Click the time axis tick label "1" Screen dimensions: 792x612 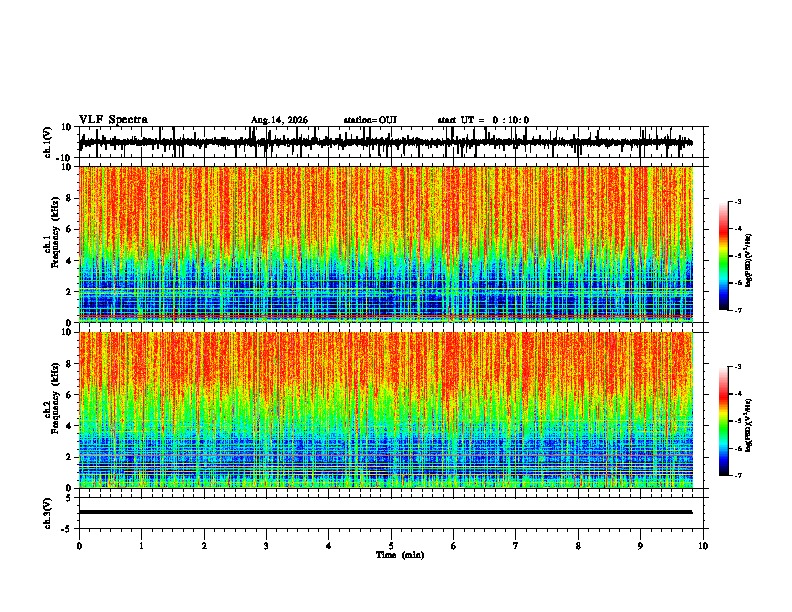(141, 546)
